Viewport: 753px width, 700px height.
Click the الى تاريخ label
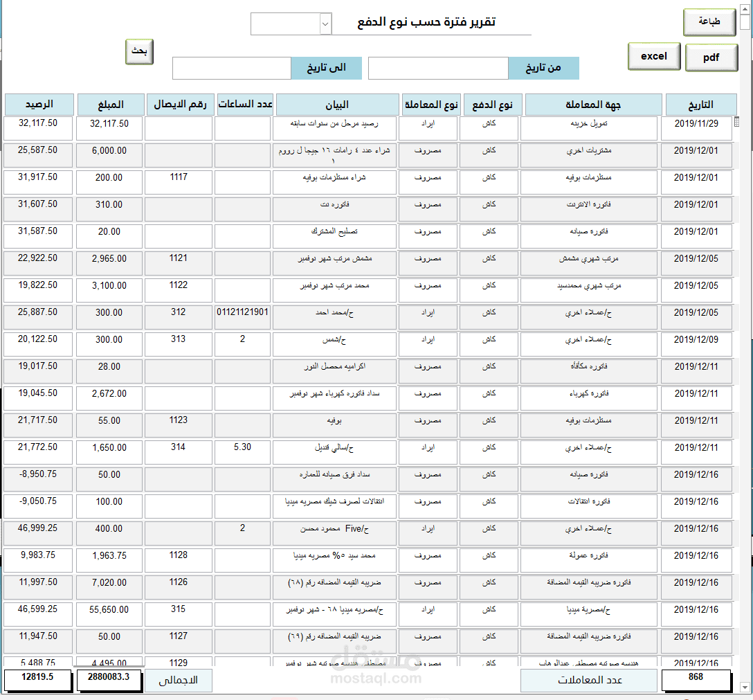[327, 68]
